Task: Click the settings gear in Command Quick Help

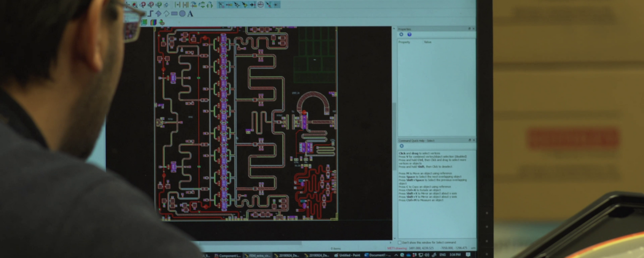Action: point(401,146)
